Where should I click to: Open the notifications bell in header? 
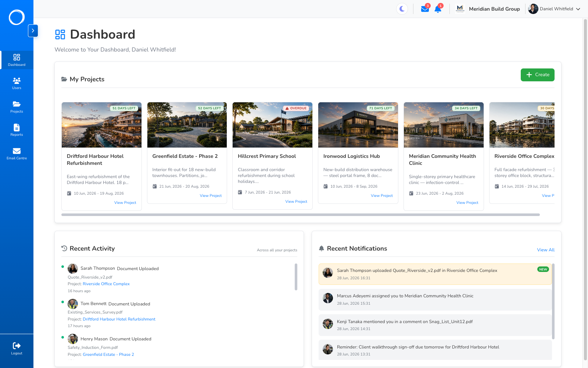click(x=438, y=9)
